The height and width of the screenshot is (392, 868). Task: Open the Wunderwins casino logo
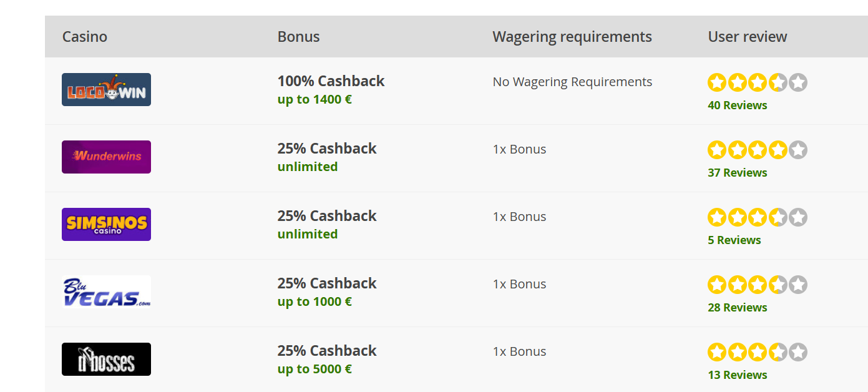point(106,157)
